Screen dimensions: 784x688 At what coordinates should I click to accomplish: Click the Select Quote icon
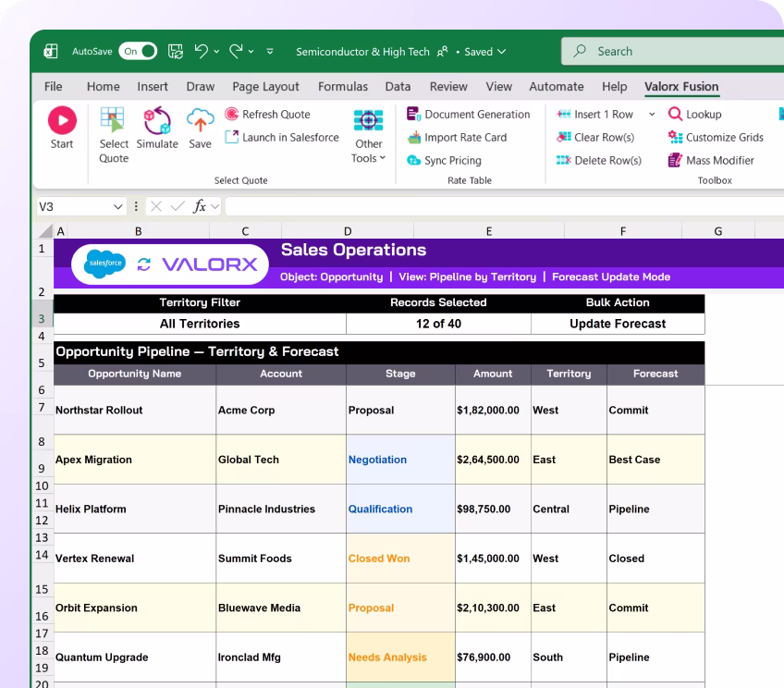[113, 120]
